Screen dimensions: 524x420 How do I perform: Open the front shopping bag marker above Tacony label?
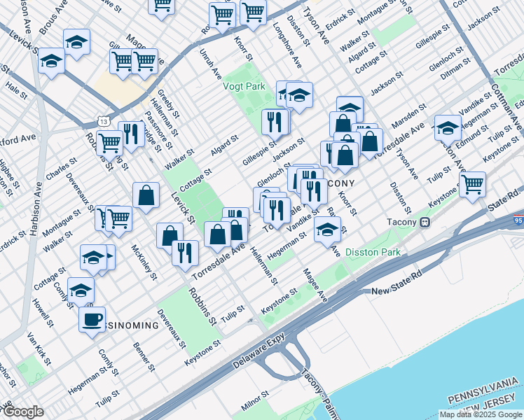[345, 155]
